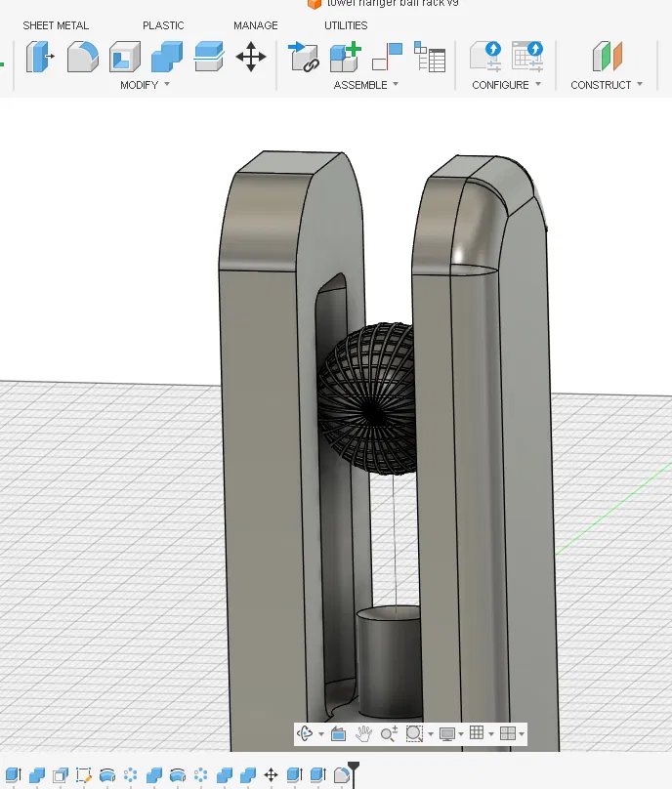Select the Shell feature in the timeline

tap(61, 775)
